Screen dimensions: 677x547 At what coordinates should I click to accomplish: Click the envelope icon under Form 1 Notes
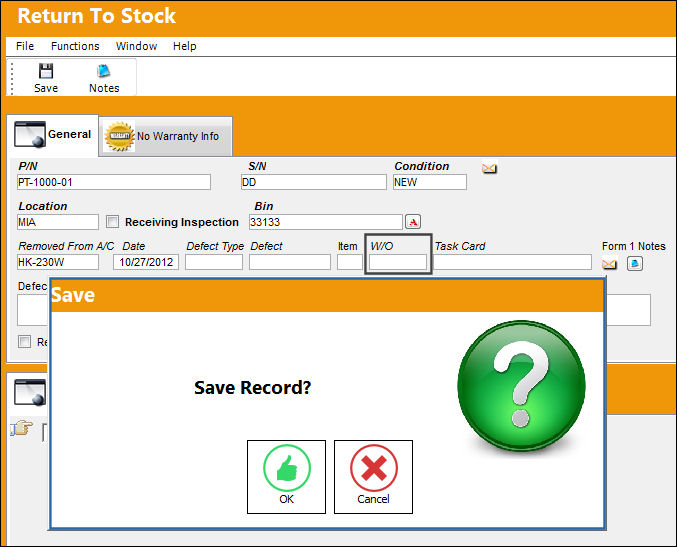[x=609, y=263]
